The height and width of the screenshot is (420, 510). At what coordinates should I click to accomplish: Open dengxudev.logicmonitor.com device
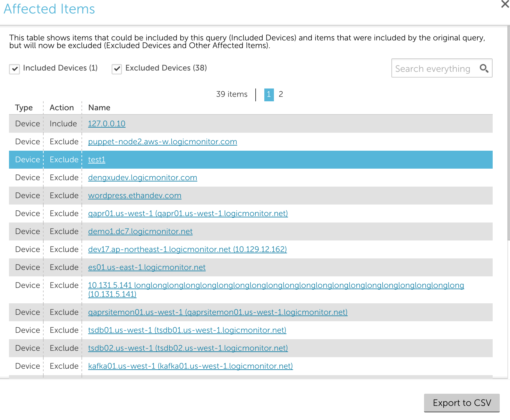pos(142,178)
